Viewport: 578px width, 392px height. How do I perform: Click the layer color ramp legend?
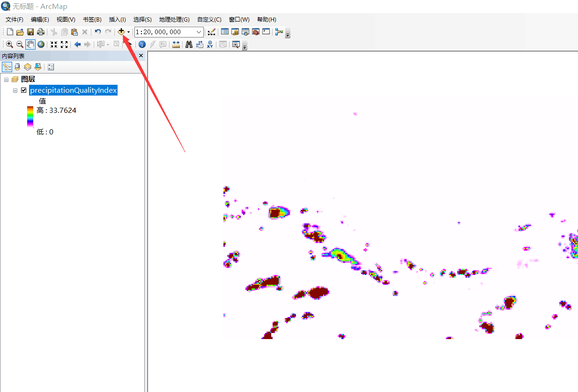click(x=30, y=117)
